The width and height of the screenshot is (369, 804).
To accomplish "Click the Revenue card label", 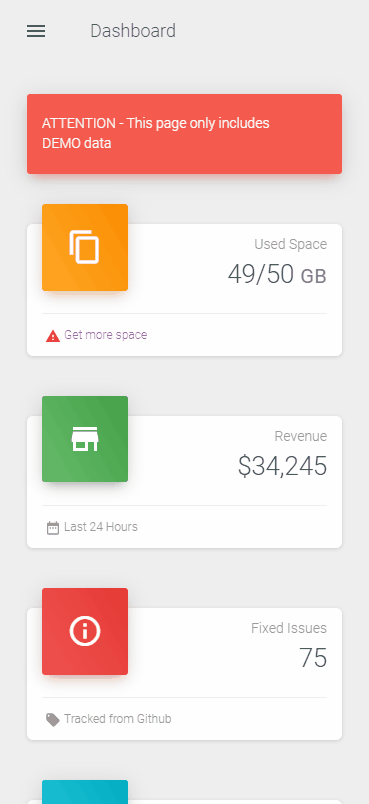I will [x=301, y=436].
